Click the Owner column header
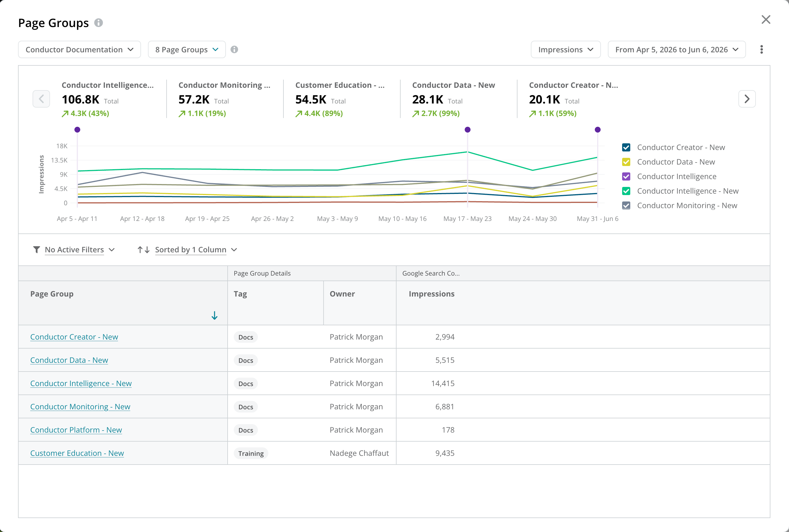The image size is (789, 532). point(360,303)
